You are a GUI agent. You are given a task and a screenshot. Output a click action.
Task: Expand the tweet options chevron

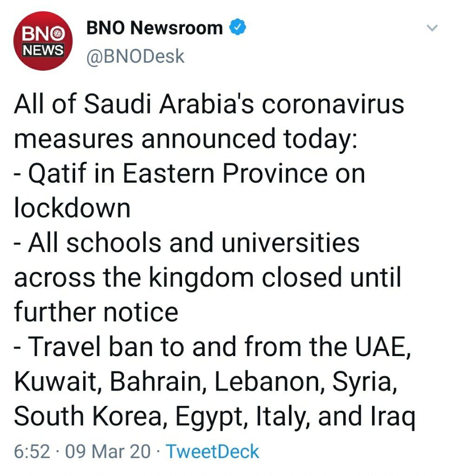(432, 28)
